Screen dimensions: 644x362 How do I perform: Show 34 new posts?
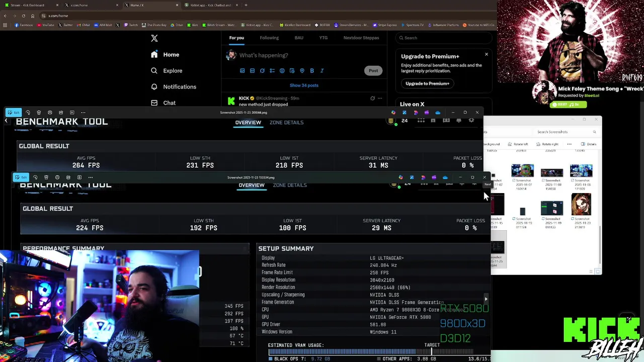point(304,85)
